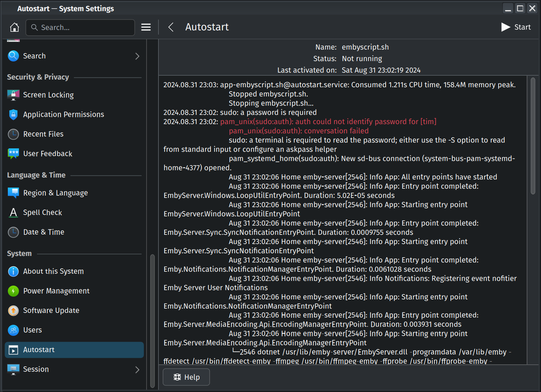The image size is (541, 392).
Task: Click the Autostart sidebar icon
Action: 13,350
